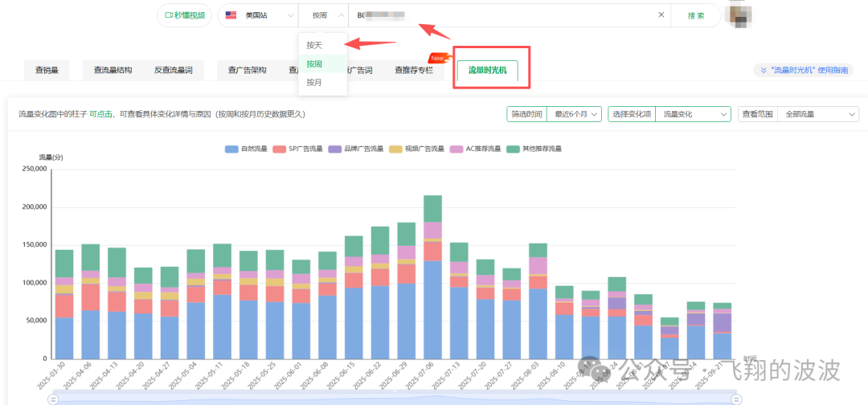Click the left handle of the time range slider
The height and width of the screenshot is (405, 868).
pos(53,399)
